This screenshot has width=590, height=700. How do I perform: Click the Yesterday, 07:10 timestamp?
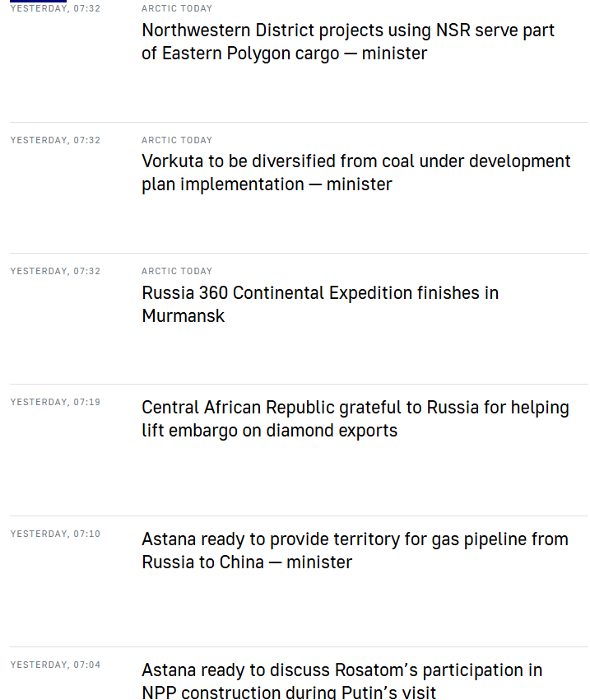[x=55, y=534]
